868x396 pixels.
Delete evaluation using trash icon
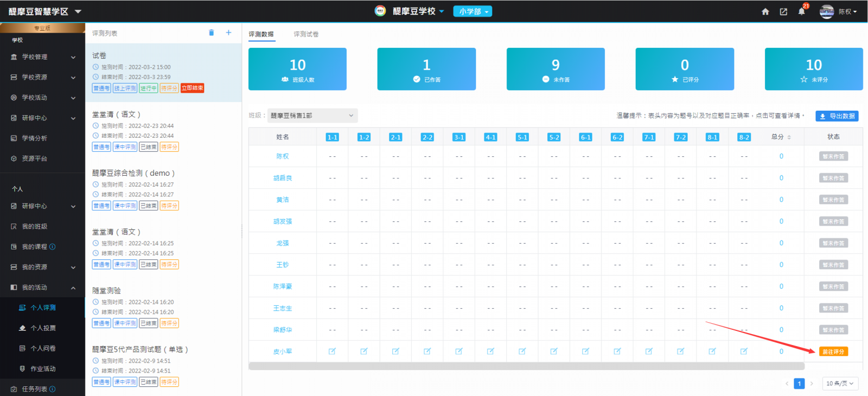(x=211, y=33)
